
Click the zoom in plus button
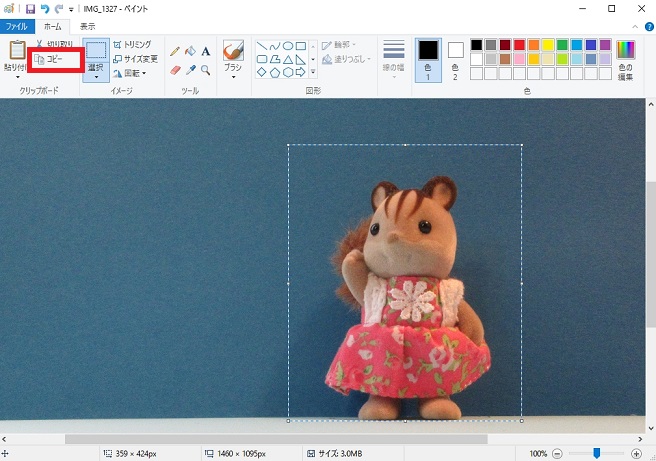pos(636,453)
